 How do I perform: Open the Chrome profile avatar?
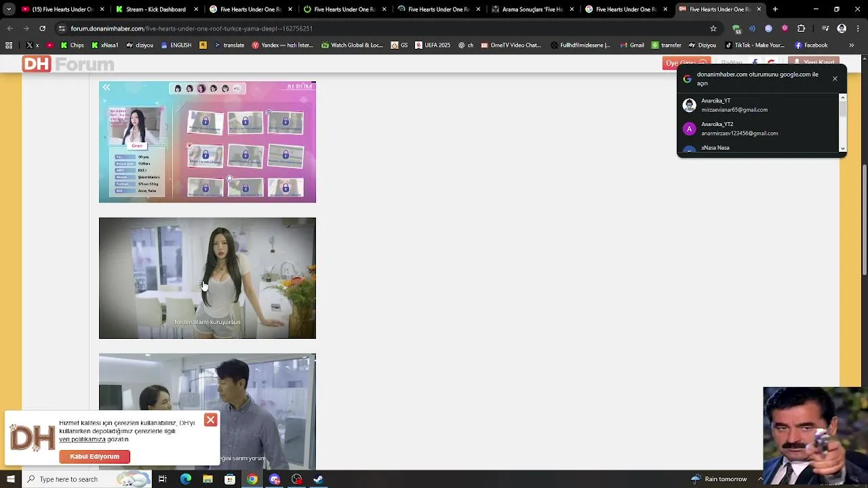pyautogui.click(x=842, y=28)
